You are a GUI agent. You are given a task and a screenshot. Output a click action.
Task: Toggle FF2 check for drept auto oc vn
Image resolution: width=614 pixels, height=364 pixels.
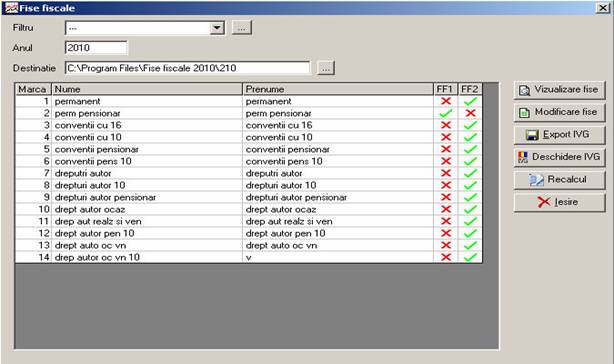click(470, 245)
